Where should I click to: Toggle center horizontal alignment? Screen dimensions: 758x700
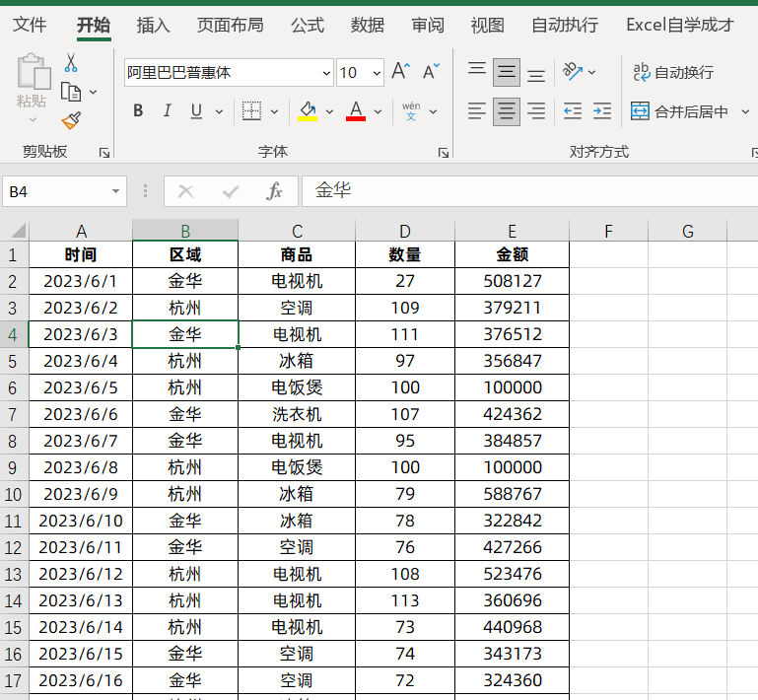click(506, 111)
